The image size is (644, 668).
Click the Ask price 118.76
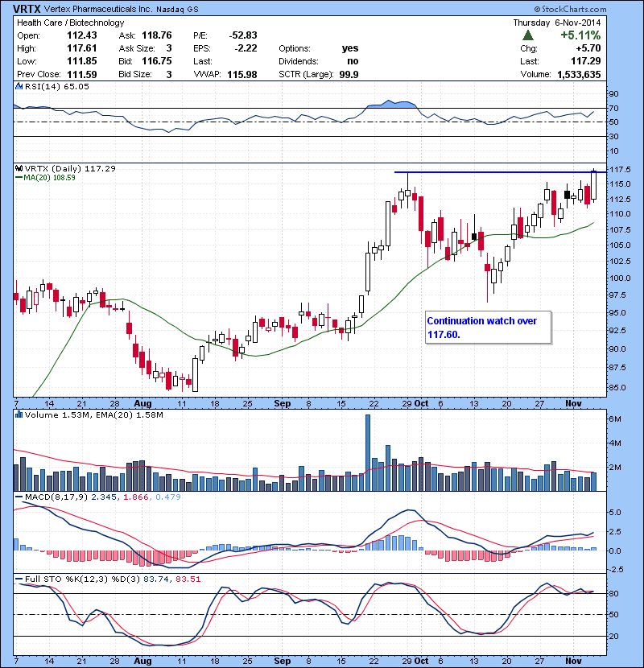click(157, 35)
